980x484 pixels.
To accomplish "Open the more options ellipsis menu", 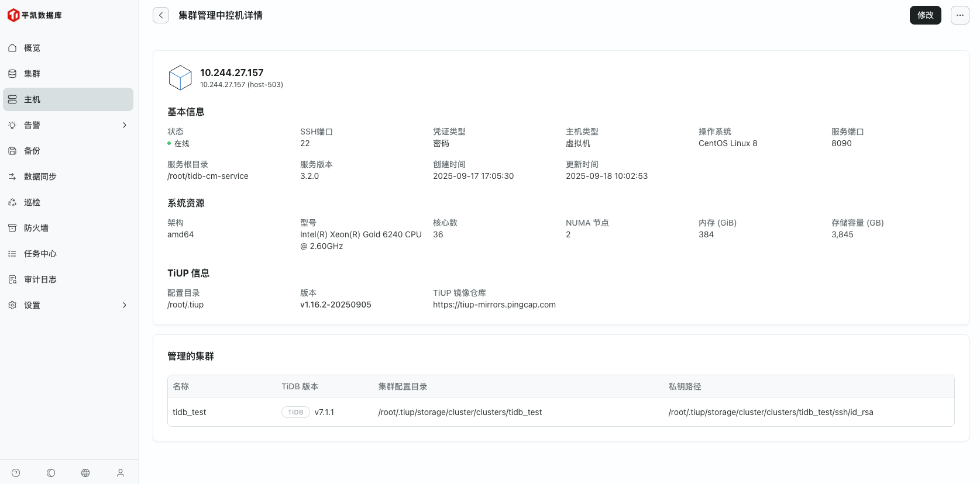I will [x=960, y=15].
